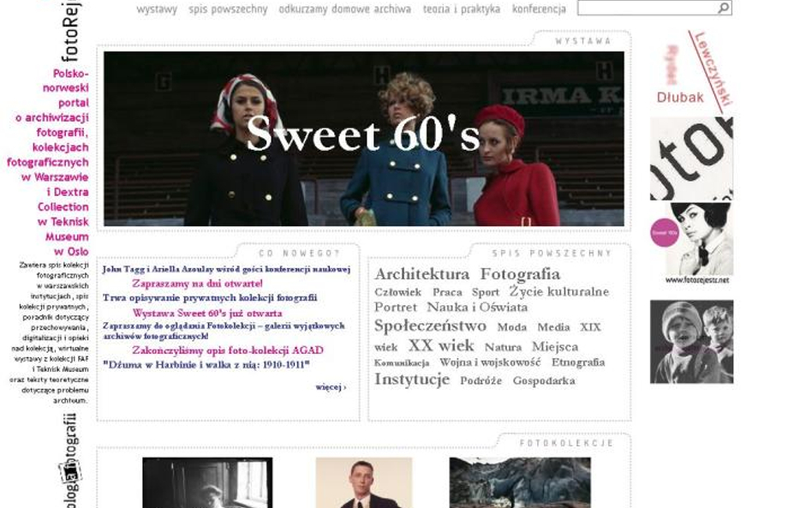Select the Komunikacja tag
Image resolution: width=812 pixels, height=508 pixels.
point(402,363)
